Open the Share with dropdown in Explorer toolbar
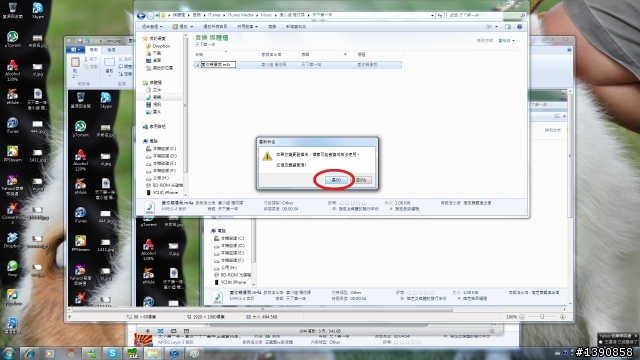Viewport: 640px width, 360px height. 247,27
